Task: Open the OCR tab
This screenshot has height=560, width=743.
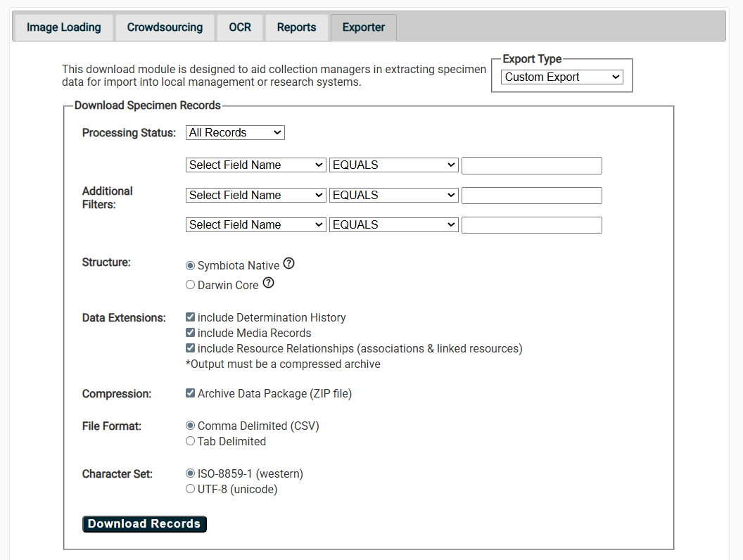Action: point(239,27)
